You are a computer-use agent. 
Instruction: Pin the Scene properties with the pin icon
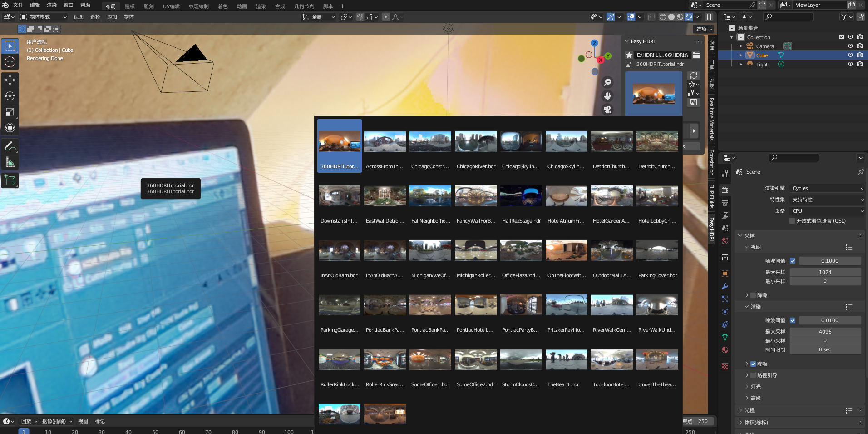tap(861, 172)
